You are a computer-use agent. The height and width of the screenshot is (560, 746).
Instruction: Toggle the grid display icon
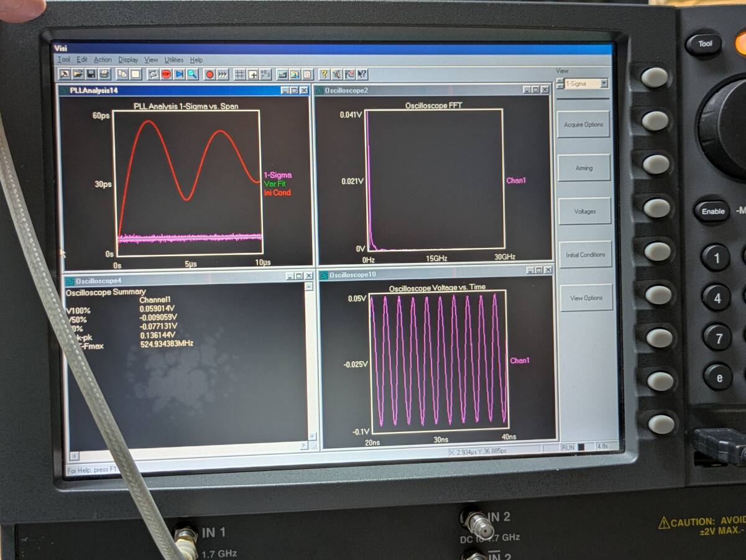click(x=240, y=75)
